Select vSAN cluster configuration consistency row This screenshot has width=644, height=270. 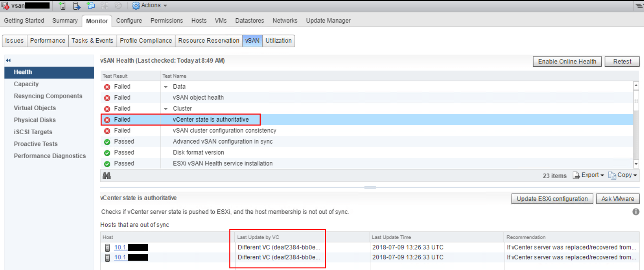click(x=367, y=131)
